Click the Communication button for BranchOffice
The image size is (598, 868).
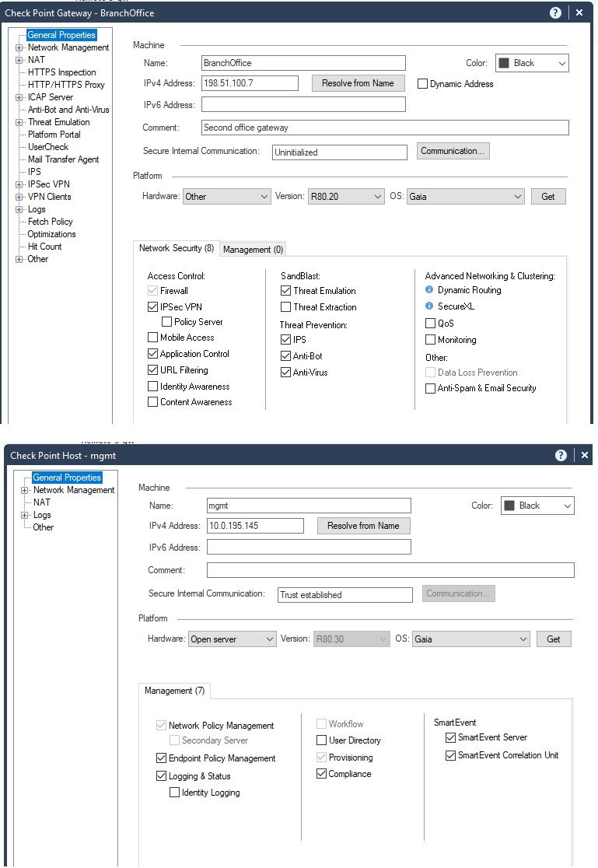pyautogui.click(x=453, y=151)
